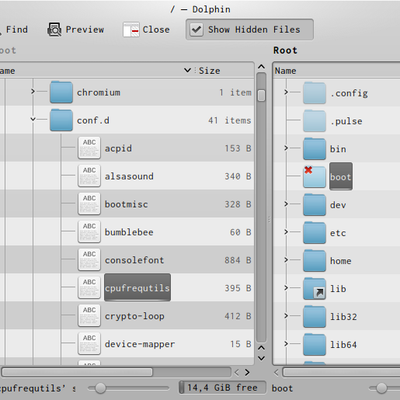Select the etc folder icon
This screenshot has width=400, height=400.
point(314,233)
